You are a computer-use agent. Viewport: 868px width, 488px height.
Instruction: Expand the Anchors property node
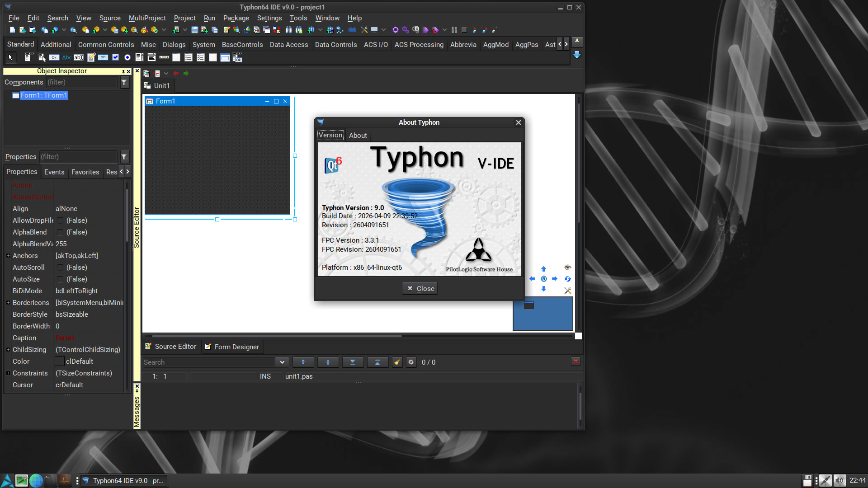click(8, 256)
